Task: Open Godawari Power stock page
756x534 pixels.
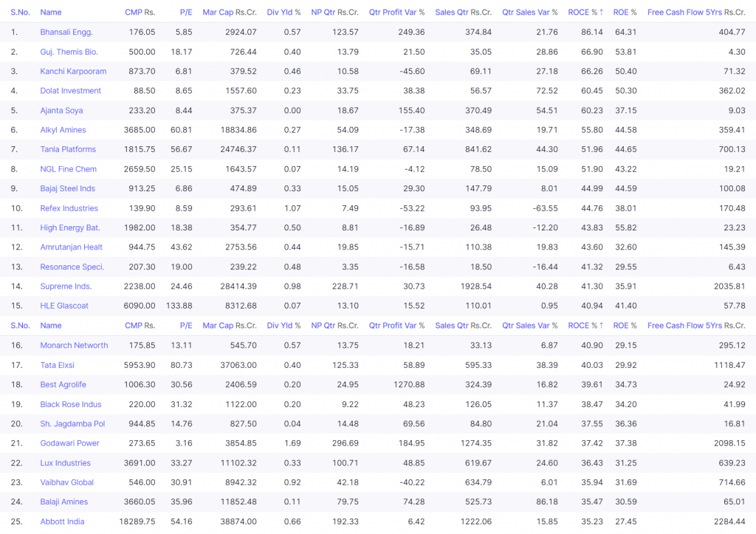Action: click(x=69, y=443)
